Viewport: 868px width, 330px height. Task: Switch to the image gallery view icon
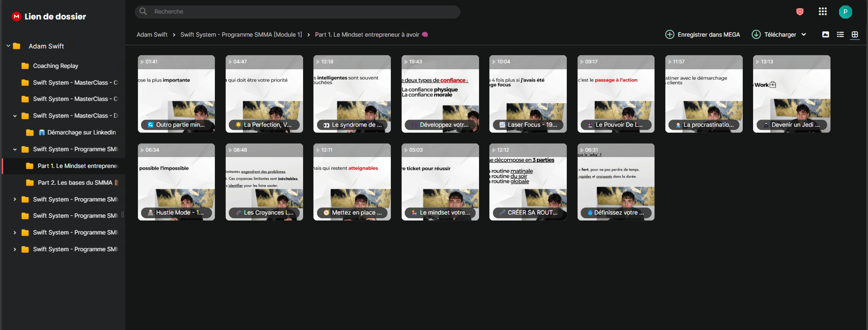825,34
